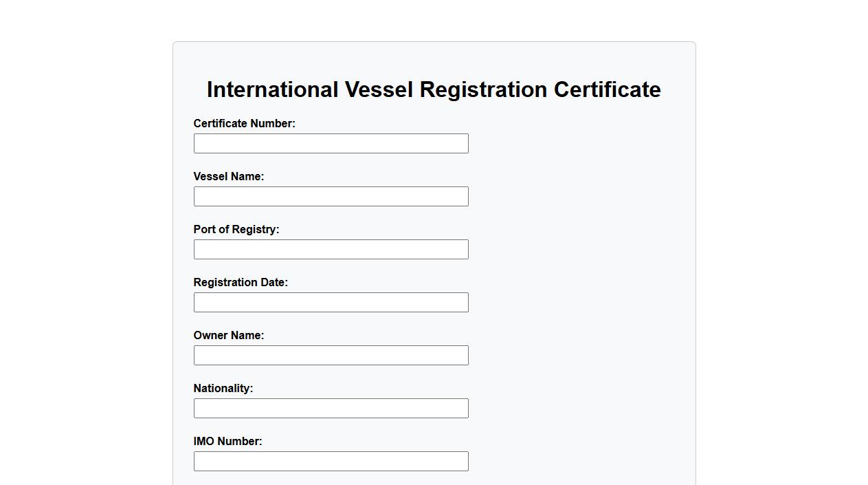
Task: Select the Port of Registry field
Action: click(331, 250)
